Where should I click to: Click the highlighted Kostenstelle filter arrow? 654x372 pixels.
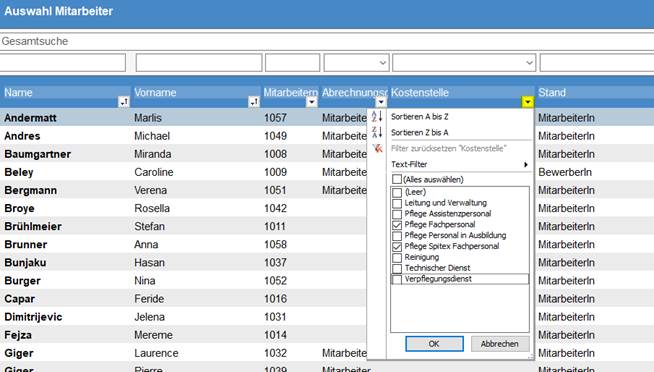click(528, 102)
